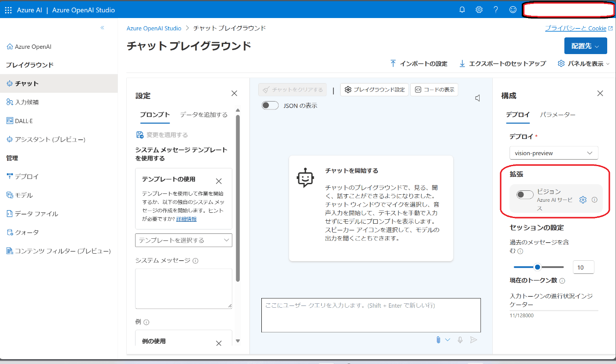Enable the ビジョン enhancement toggle
The width and height of the screenshot is (616, 364).
[525, 195]
